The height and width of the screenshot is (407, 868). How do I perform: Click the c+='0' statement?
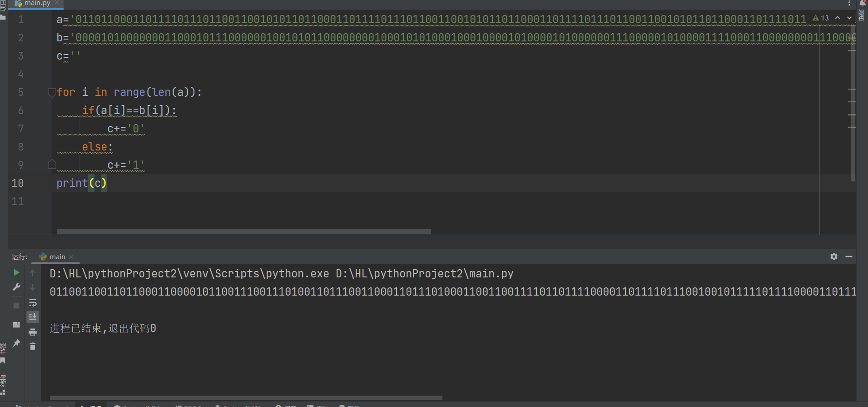(x=126, y=129)
